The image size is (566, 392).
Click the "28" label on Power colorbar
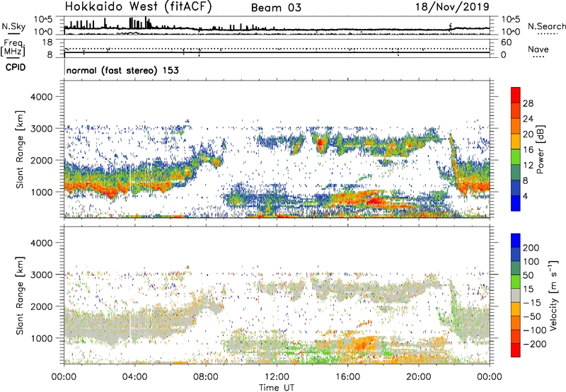tap(528, 103)
